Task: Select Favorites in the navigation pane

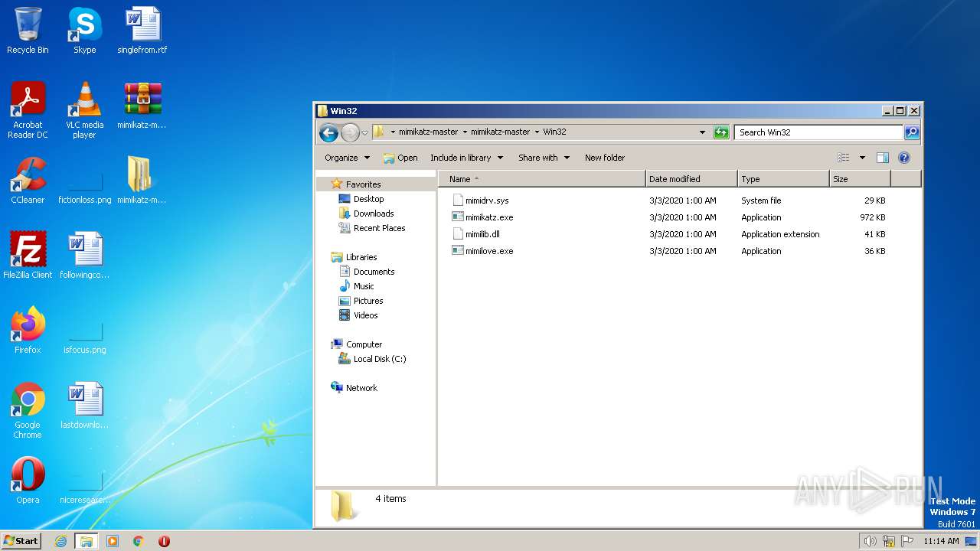Action: [363, 184]
